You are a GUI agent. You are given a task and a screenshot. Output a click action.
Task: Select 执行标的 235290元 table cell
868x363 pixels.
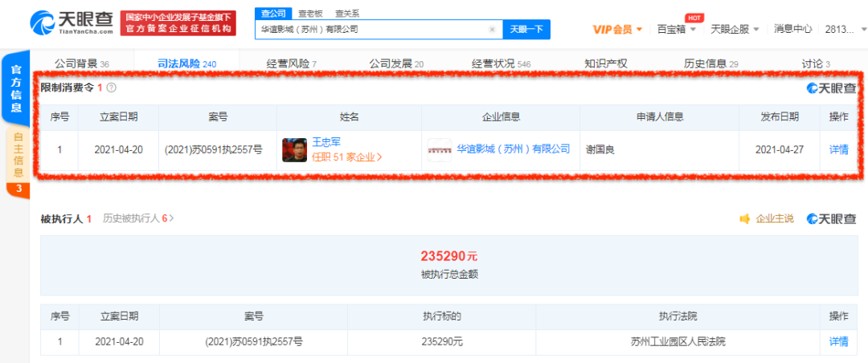point(442,342)
